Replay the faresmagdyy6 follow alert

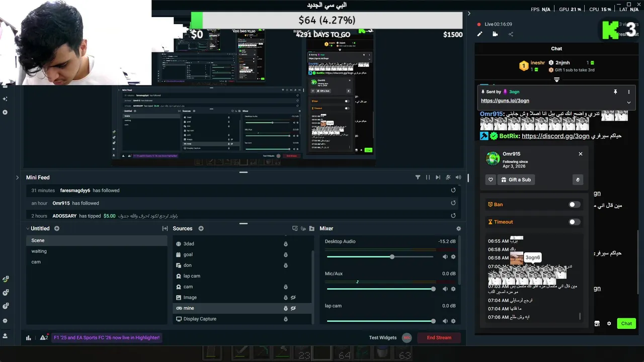click(x=453, y=190)
